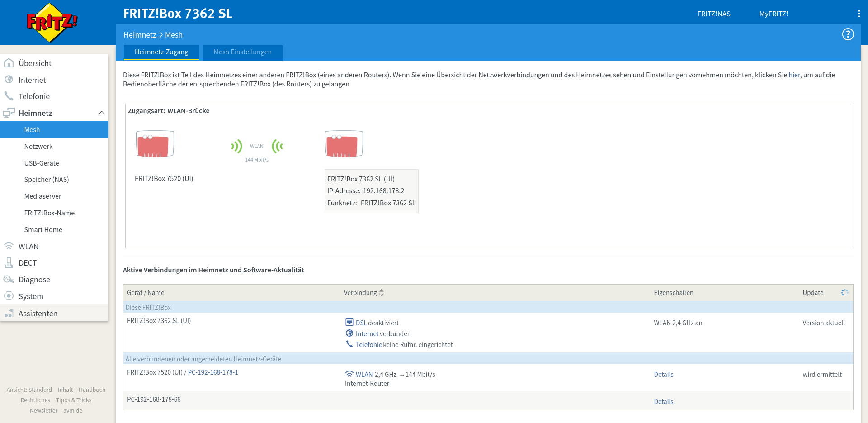This screenshot has width=868, height=423.
Task: Select Mediaserver submenu item
Action: tap(54, 196)
